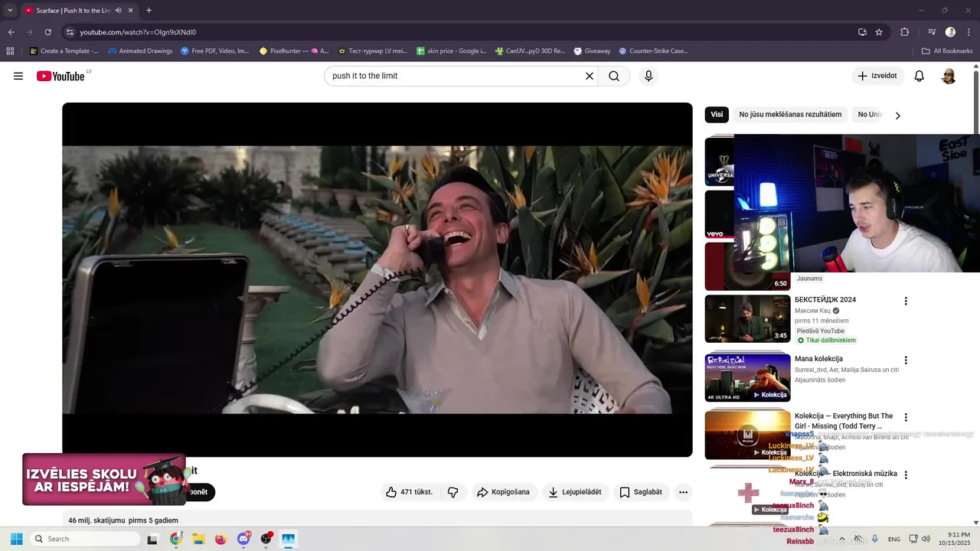
Task: Open the Mana kolekcija thumbnail
Action: coord(747,377)
